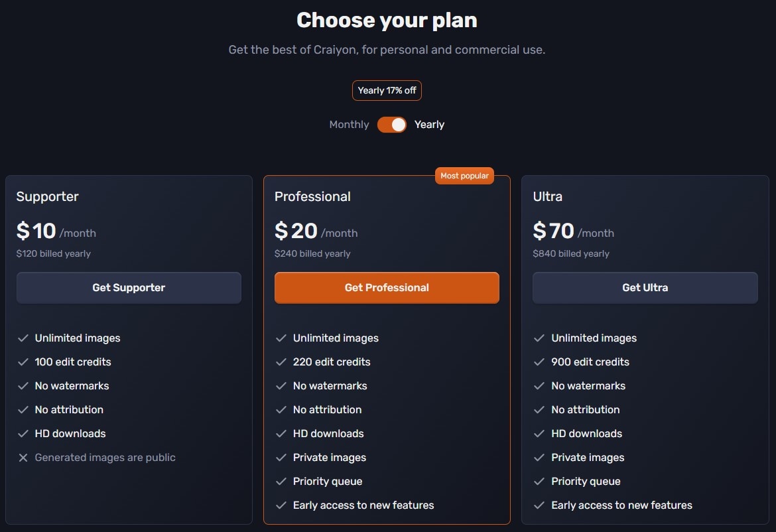Screen dimensions: 776x532
Task: Click the Yearly 17% off badge
Action: [387, 90]
